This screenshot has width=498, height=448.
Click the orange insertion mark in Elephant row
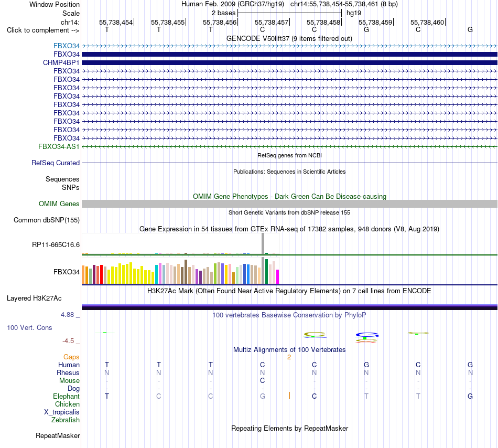[x=289, y=396]
